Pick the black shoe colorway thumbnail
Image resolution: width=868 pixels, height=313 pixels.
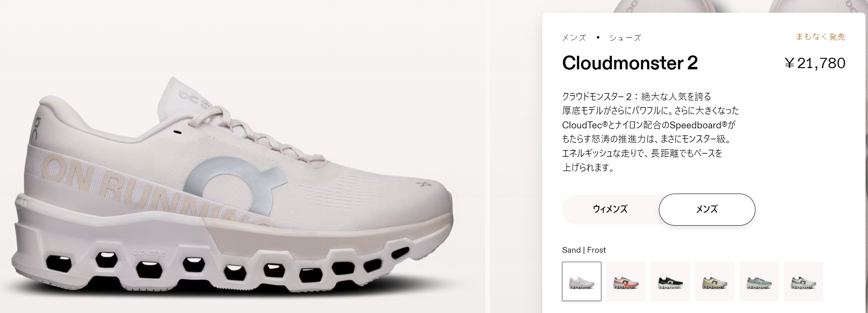click(670, 281)
